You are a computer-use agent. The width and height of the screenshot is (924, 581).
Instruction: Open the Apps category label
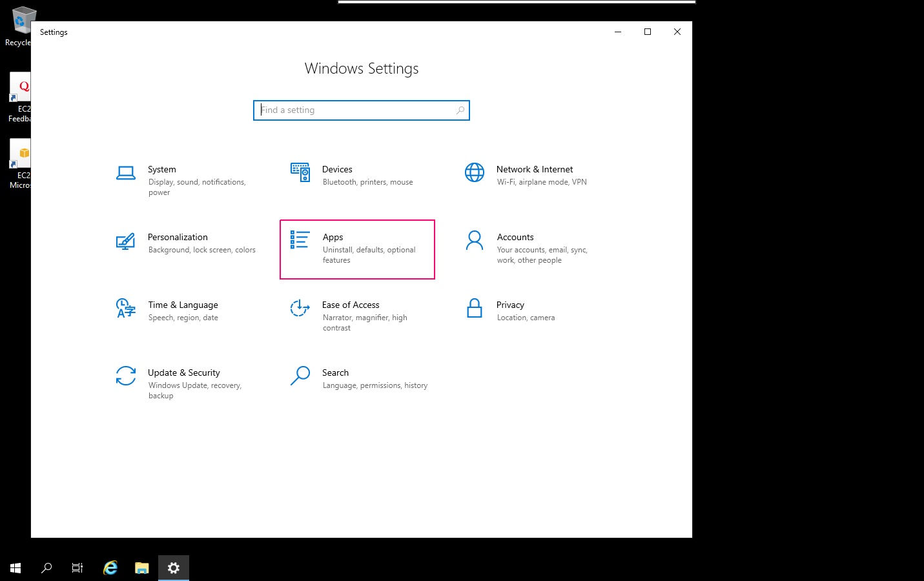333,237
